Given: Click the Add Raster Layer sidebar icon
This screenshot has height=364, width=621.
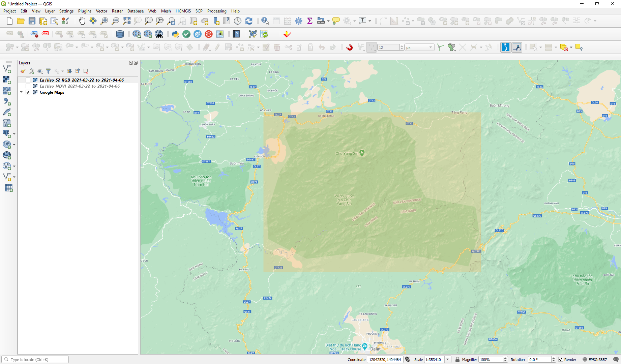Looking at the screenshot, I should 7,80.
